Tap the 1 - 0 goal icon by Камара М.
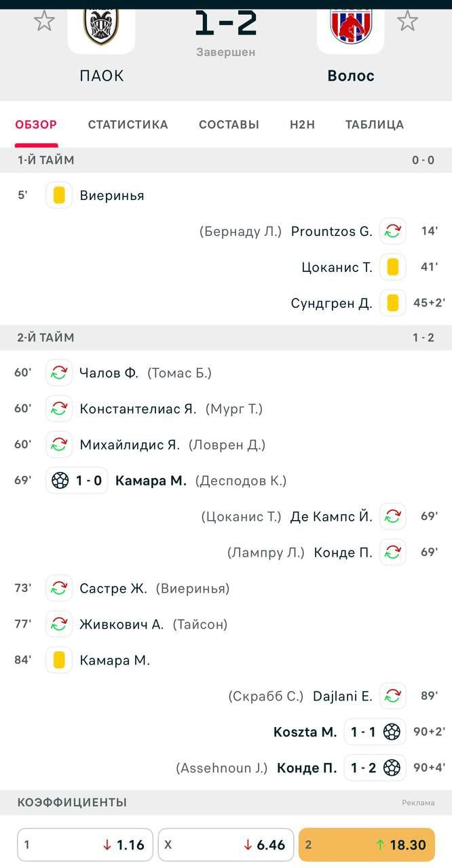The image size is (452, 868). 60,481
